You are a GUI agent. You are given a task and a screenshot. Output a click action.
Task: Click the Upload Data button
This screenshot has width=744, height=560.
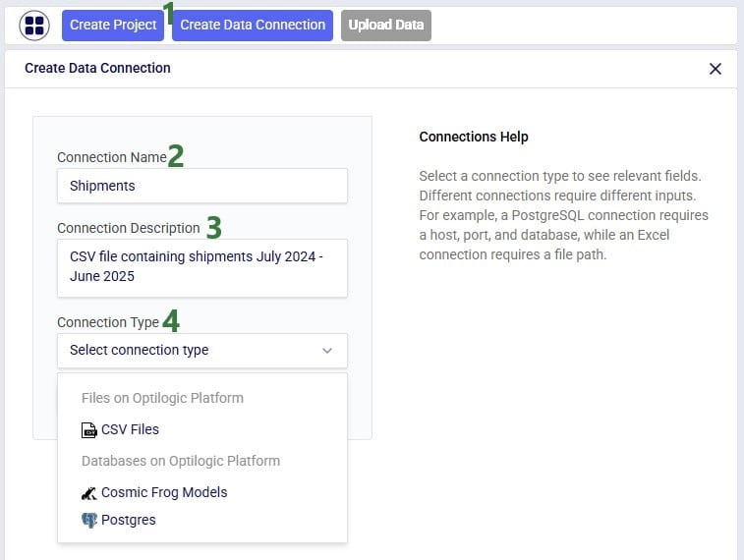click(386, 26)
